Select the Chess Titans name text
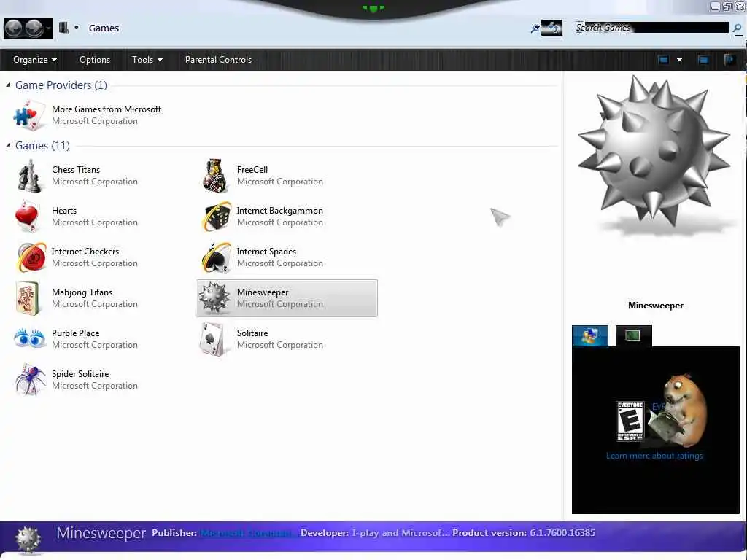This screenshot has height=560, width=747. [76, 169]
